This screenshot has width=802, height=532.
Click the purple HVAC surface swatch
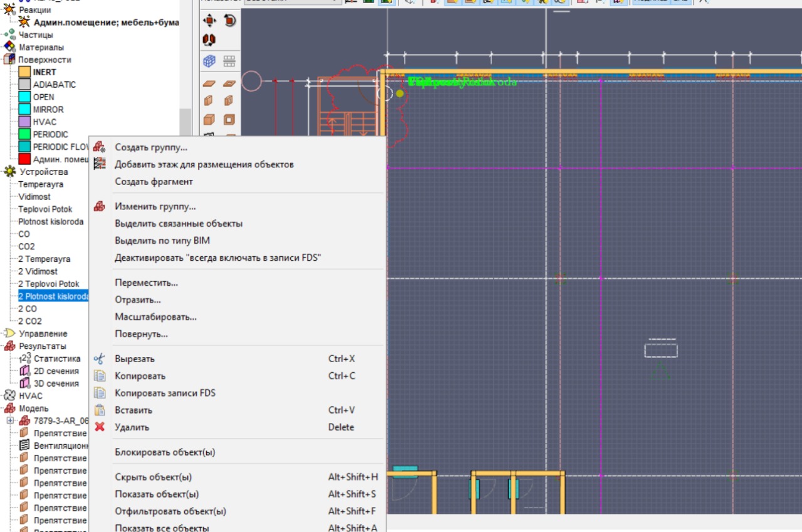(x=24, y=122)
